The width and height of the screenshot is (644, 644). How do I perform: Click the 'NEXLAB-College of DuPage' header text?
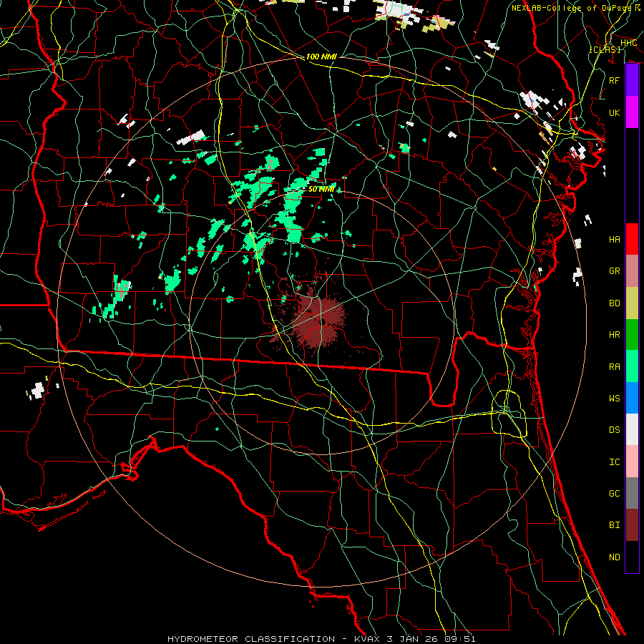(x=572, y=8)
